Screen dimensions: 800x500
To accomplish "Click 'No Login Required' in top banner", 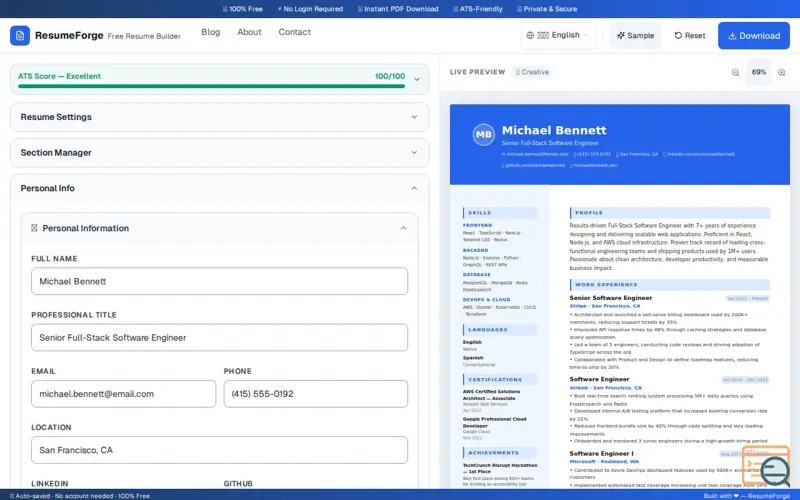I will (x=310, y=9).
